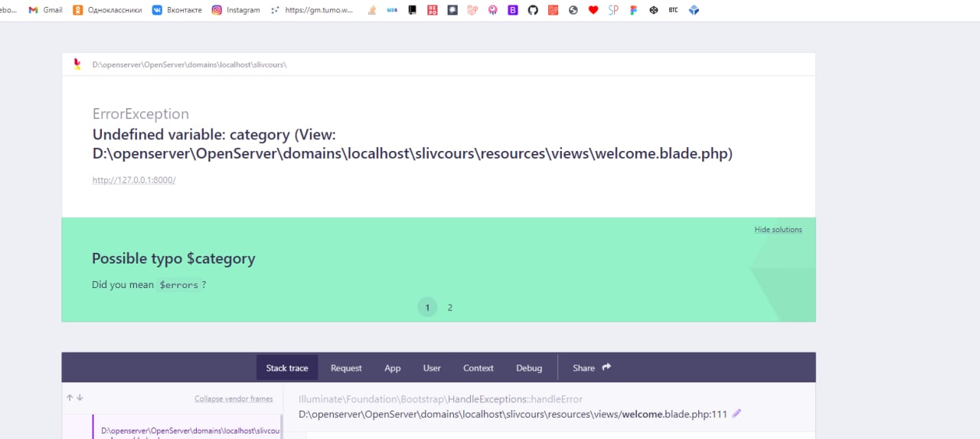Open the Gmail bookmark
Image resolution: width=980 pixels, height=439 pixels.
tap(45, 10)
